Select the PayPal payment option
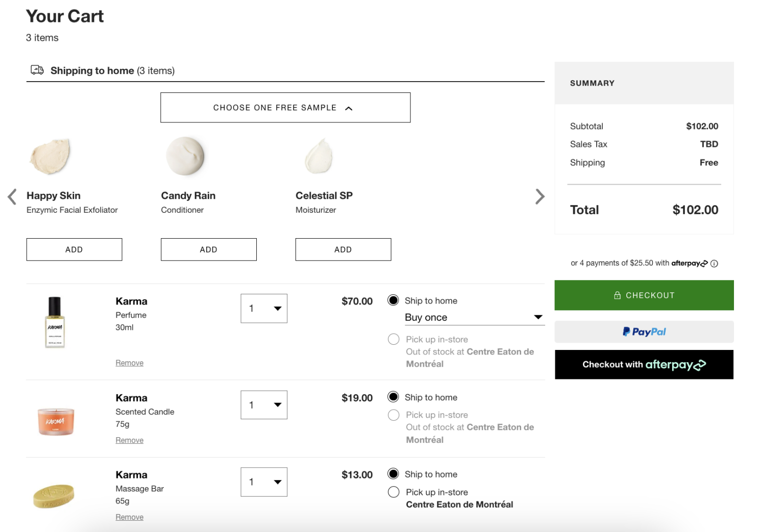 coord(644,332)
